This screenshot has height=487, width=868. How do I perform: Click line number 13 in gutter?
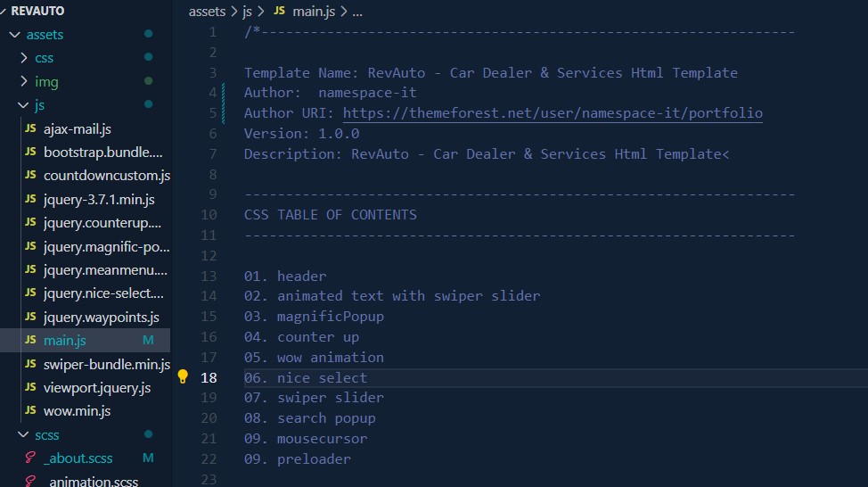tap(209, 277)
